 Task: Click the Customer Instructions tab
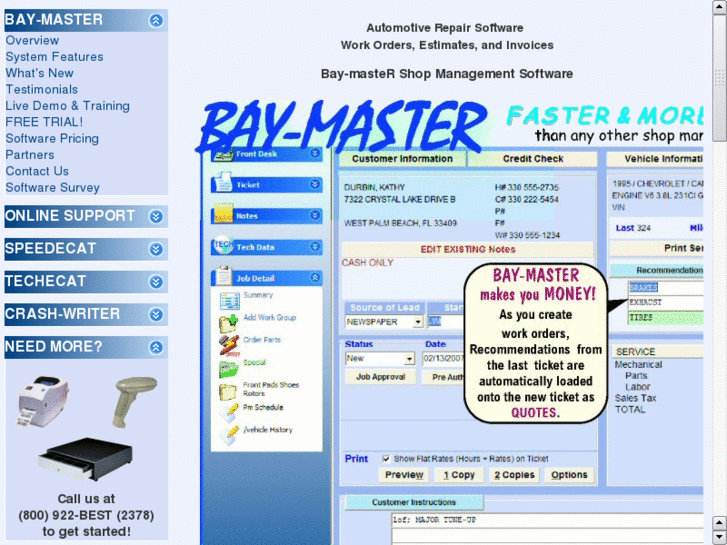coord(414,502)
